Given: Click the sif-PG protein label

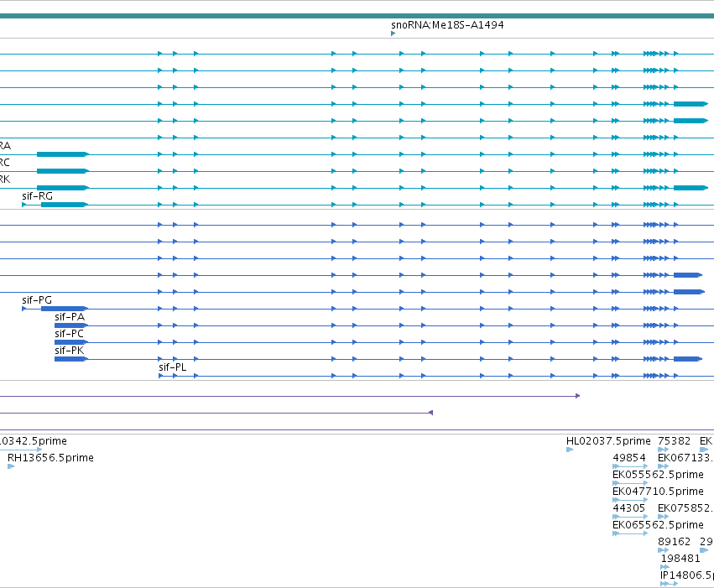Looking at the screenshot, I should (37, 300).
